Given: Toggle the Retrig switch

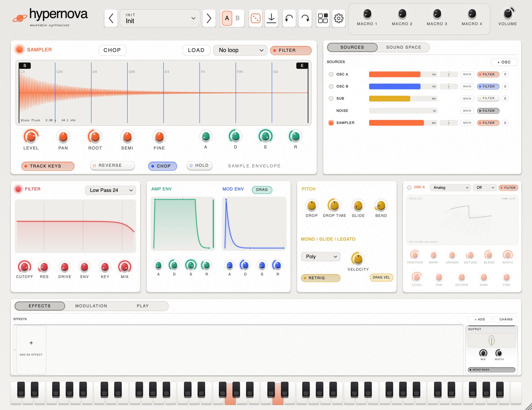Looking at the screenshot, I should (x=321, y=278).
